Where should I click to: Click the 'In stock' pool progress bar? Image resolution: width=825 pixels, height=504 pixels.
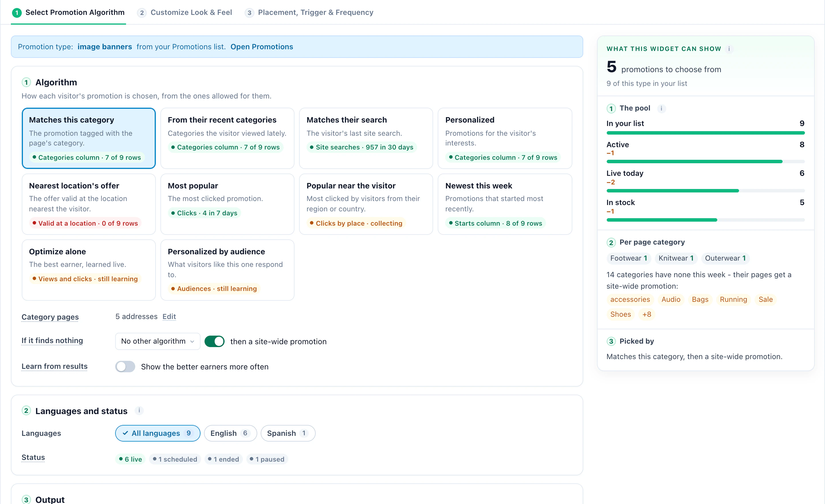click(706, 220)
